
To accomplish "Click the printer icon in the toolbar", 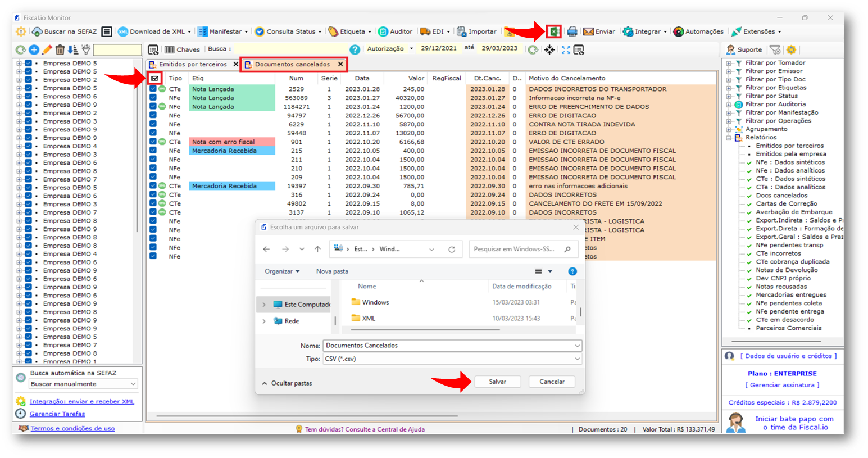I will click(x=572, y=31).
